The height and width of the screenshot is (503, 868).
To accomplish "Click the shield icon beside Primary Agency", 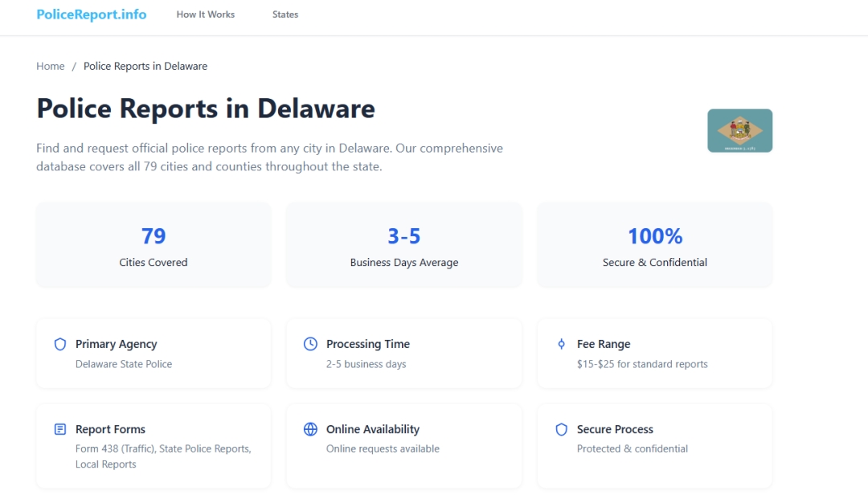I will 60,344.
